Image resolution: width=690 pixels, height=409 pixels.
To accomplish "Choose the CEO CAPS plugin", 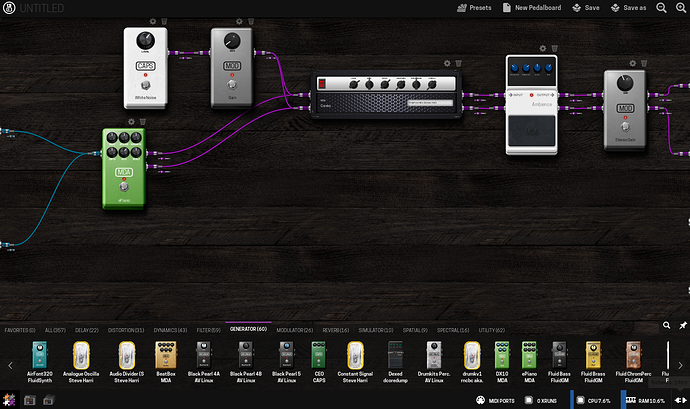I will tap(319, 362).
